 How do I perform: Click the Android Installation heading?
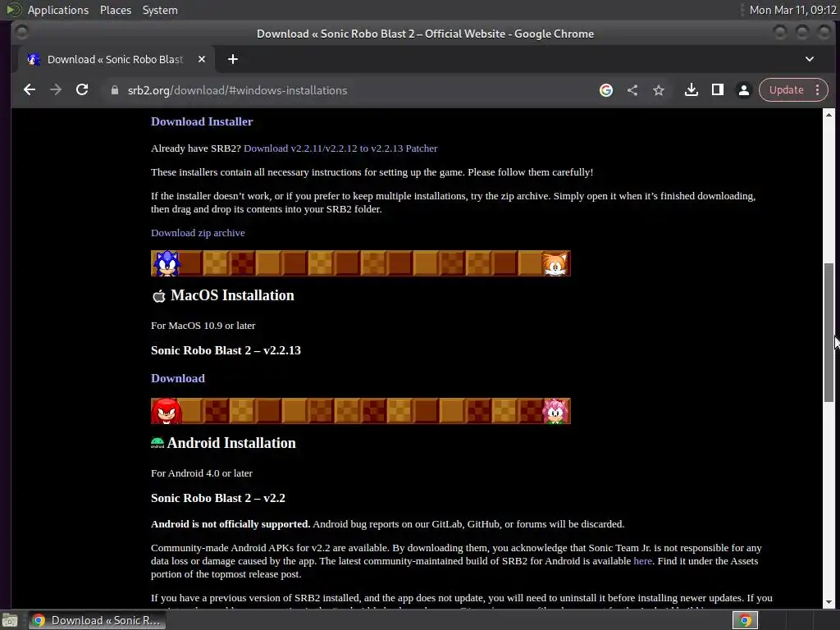click(231, 443)
